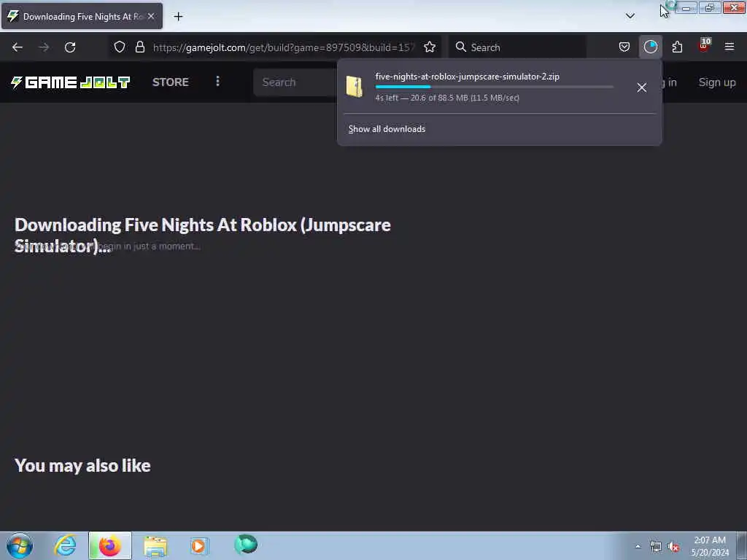Open Windows Media Player from taskbar
Image resolution: width=747 pixels, height=560 pixels.
pyautogui.click(x=198, y=545)
